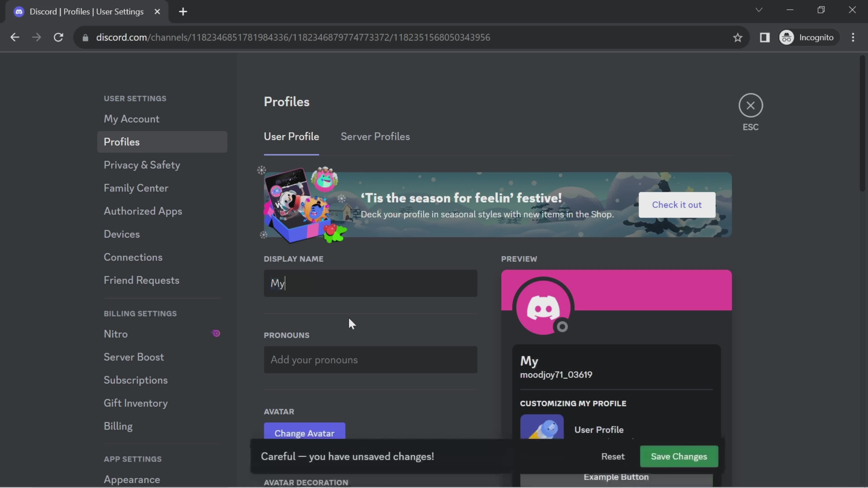Click the User Profile activity title in preview

[x=599, y=430]
